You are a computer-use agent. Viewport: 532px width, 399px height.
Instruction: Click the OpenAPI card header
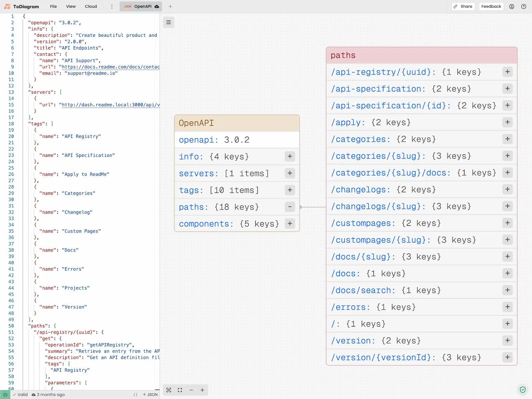point(237,123)
